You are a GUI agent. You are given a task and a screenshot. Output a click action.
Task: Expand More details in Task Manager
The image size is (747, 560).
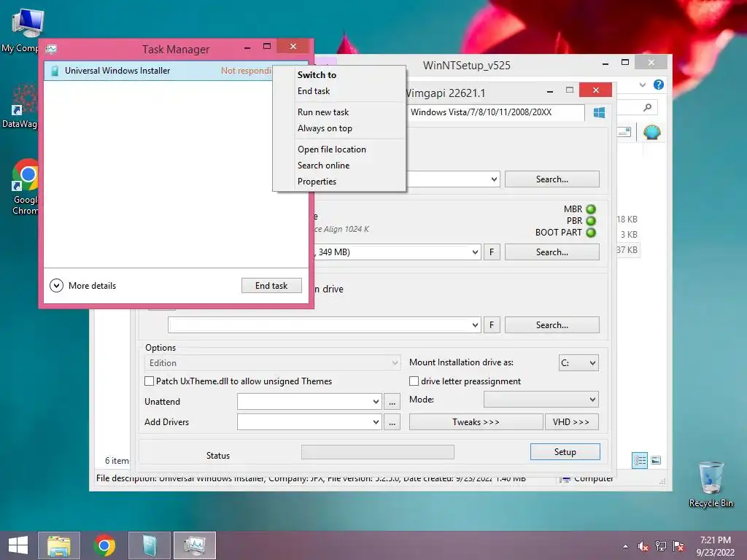click(x=83, y=286)
